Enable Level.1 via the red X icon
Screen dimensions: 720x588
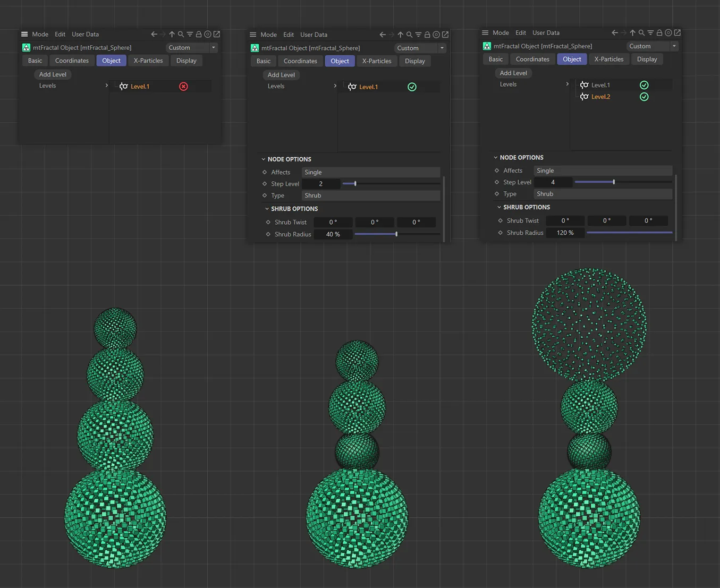coord(183,87)
